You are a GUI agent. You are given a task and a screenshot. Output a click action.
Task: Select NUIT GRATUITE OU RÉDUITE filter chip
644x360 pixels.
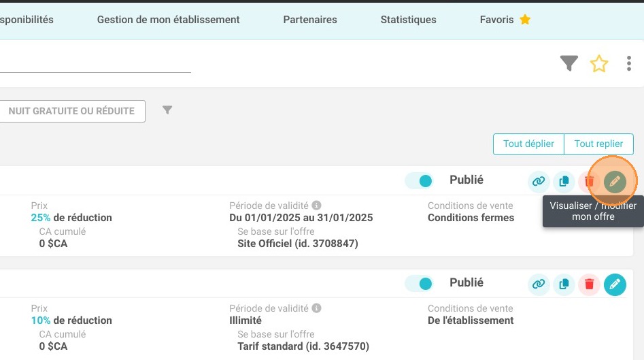pyautogui.click(x=71, y=111)
